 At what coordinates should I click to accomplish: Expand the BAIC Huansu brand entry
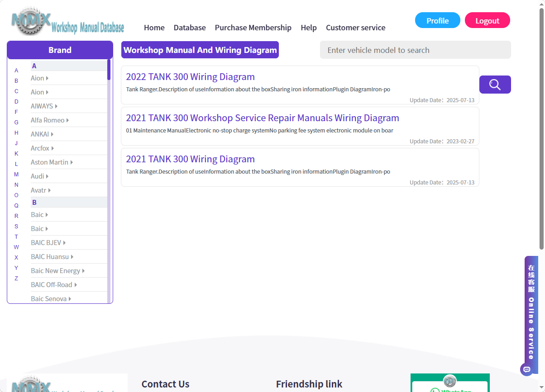click(52, 257)
